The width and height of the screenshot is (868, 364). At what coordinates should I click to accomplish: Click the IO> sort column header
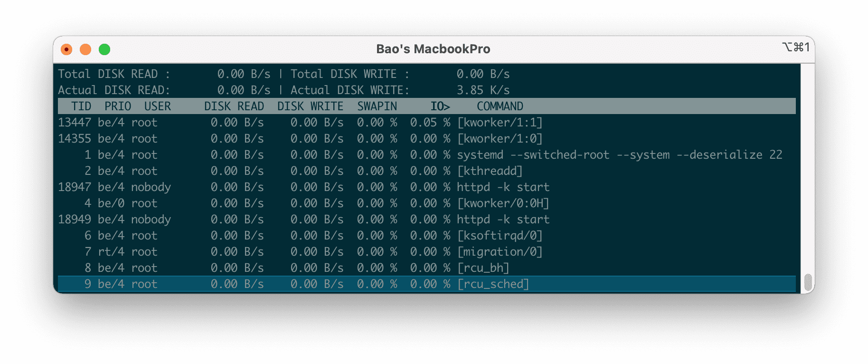point(440,106)
